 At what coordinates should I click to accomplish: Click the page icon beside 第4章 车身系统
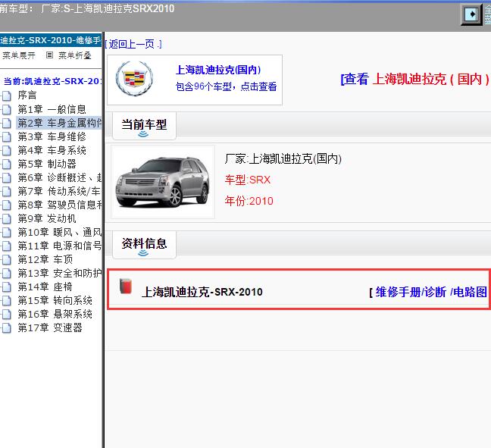coord(7,151)
